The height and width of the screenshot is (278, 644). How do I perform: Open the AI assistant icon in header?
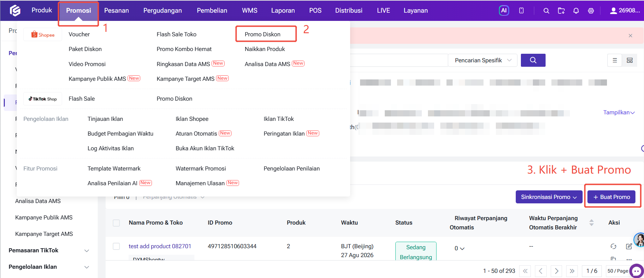(504, 11)
